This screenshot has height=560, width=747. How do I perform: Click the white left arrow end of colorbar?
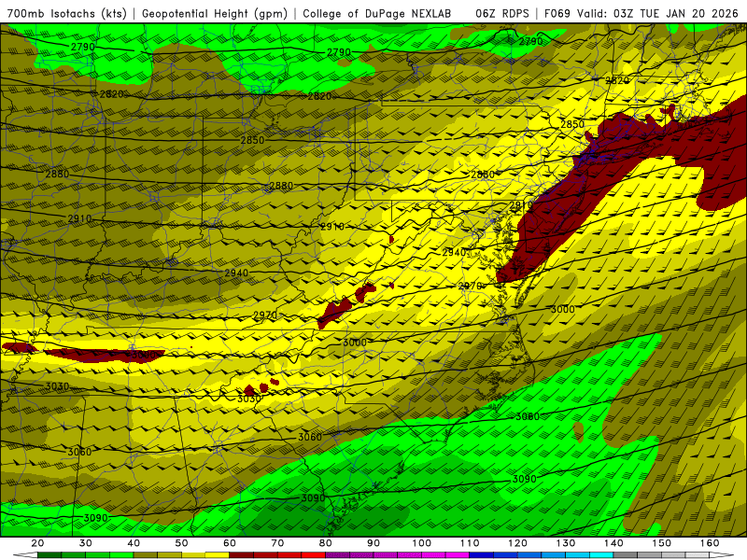click(x=25, y=555)
